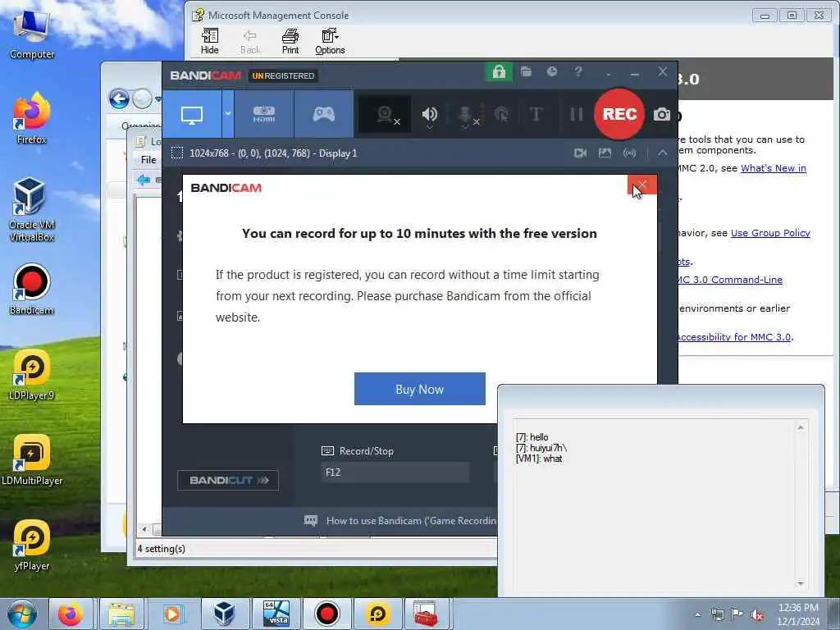Image resolution: width=840 pixels, height=630 pixels.
Task: Open yfPlayer desktop shortcut
Action: point(32,546)
